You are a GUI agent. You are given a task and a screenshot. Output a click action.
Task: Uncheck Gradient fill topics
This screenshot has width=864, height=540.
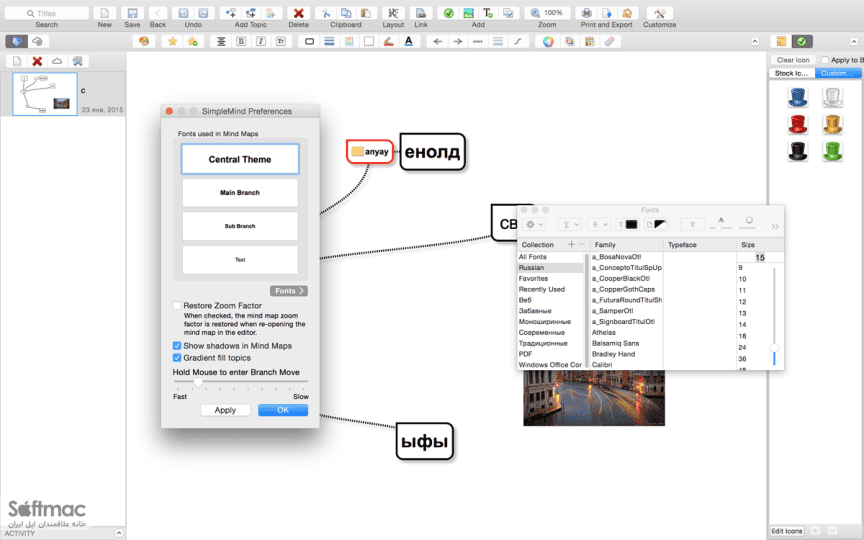click(177, 358)
